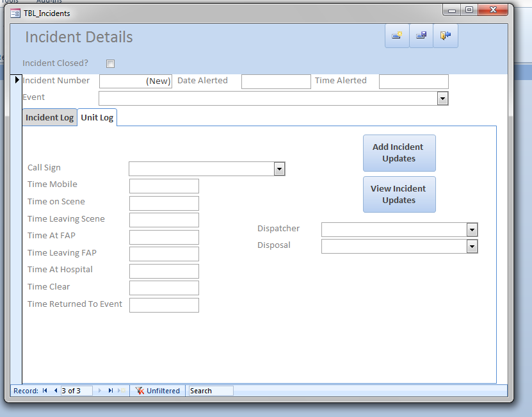
Task: Close the TBL_Incidents window
Action: (493, 10)
